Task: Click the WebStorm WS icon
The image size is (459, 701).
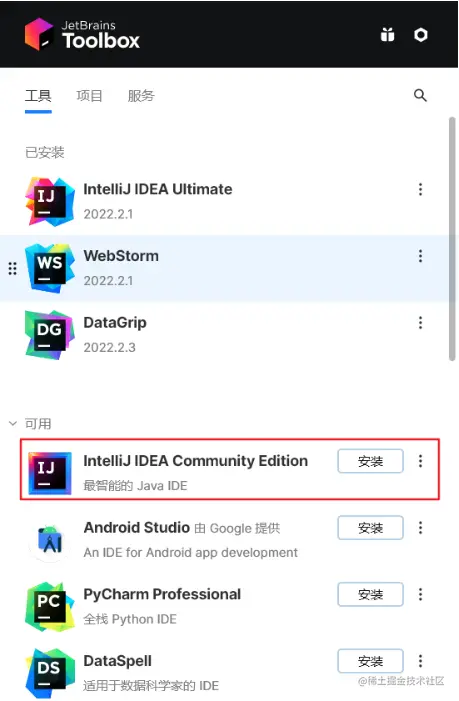Action: (50, 268)
